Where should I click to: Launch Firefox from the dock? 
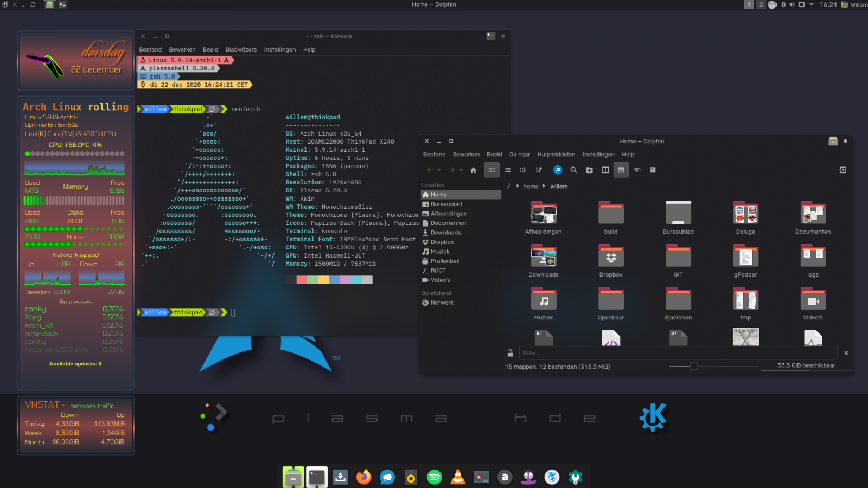click(363, 477)
